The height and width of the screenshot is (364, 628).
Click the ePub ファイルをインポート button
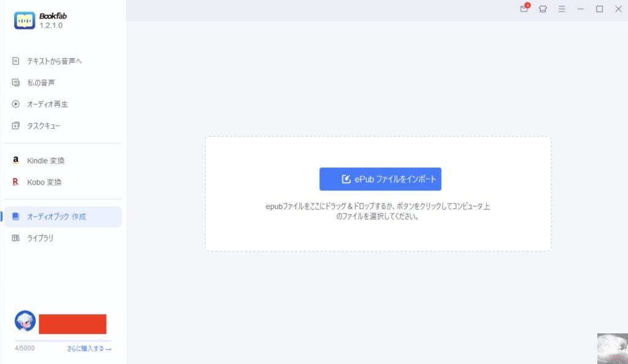point(380,179)
